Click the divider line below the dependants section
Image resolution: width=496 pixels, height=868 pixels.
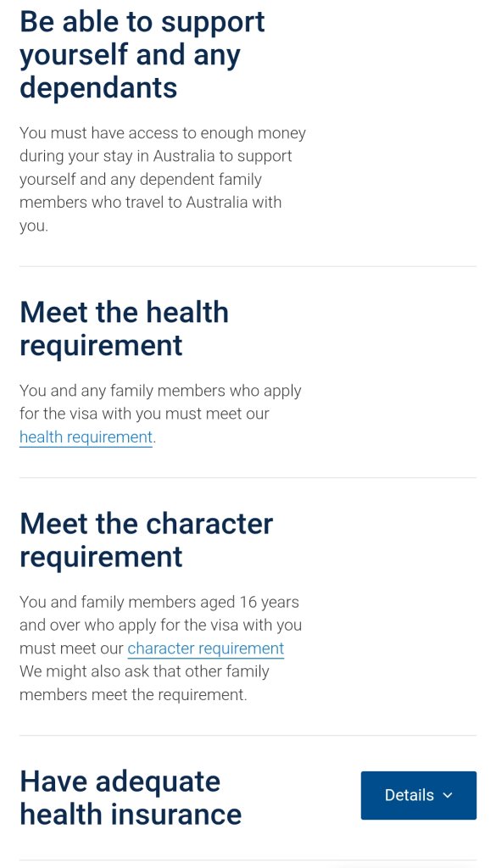pos(248,266)
